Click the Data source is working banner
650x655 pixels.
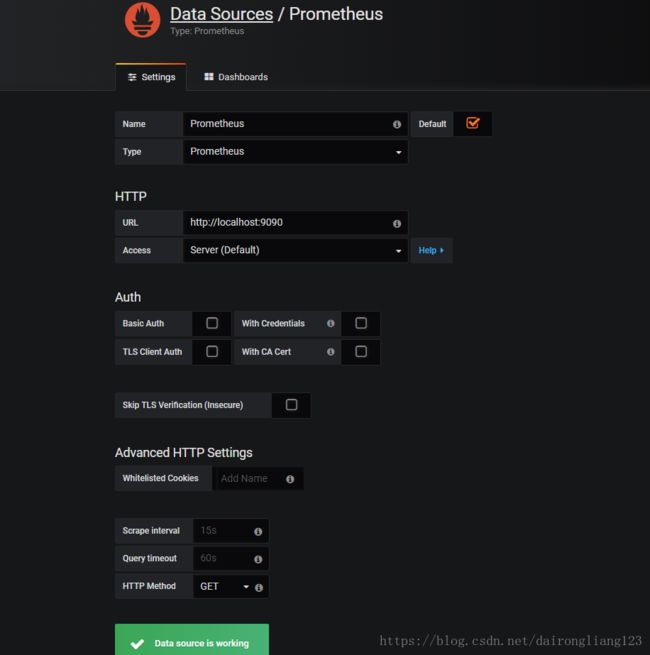pos(192,640)
